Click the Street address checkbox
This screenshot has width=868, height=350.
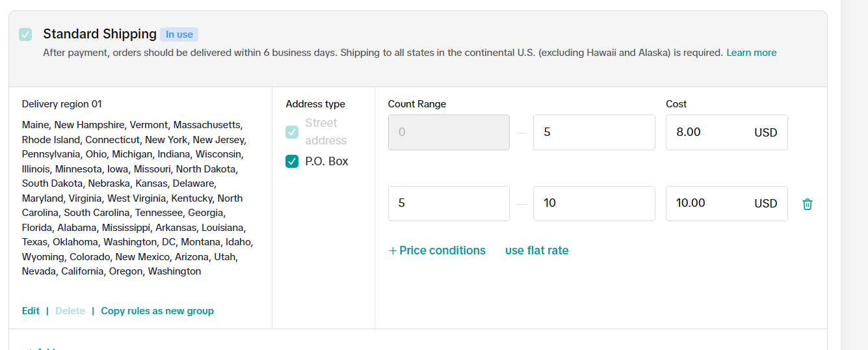[x=292, y=132]
